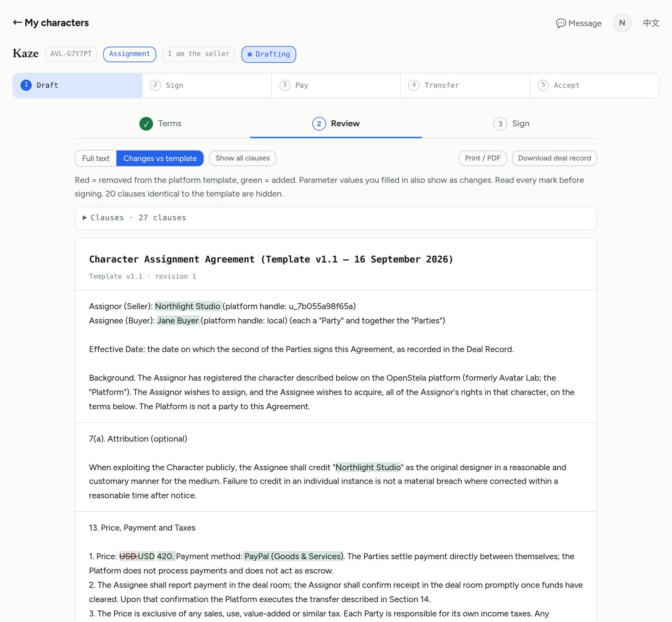This screenshot has height=622, width=672.
Task: Toggle Show all clauses
Action: [242, 158]
